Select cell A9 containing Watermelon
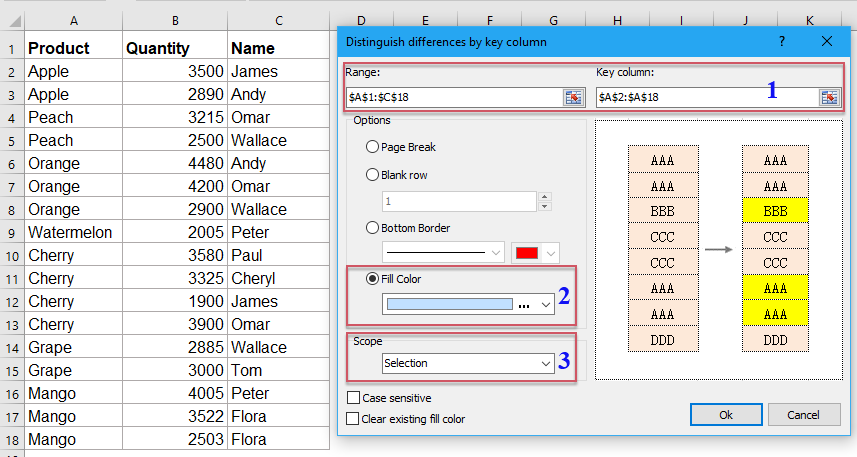Viewport: 857px width, 457px height. (x=70, y=232)
